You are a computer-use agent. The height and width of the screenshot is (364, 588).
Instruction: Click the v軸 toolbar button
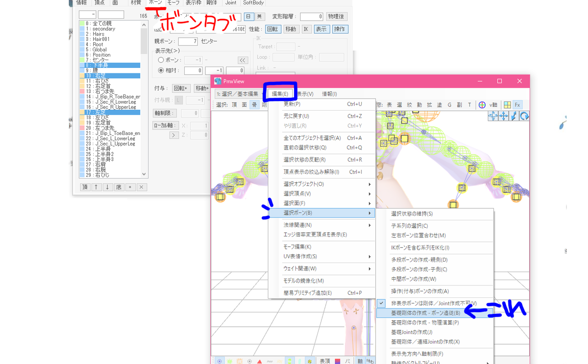(493, 105)
